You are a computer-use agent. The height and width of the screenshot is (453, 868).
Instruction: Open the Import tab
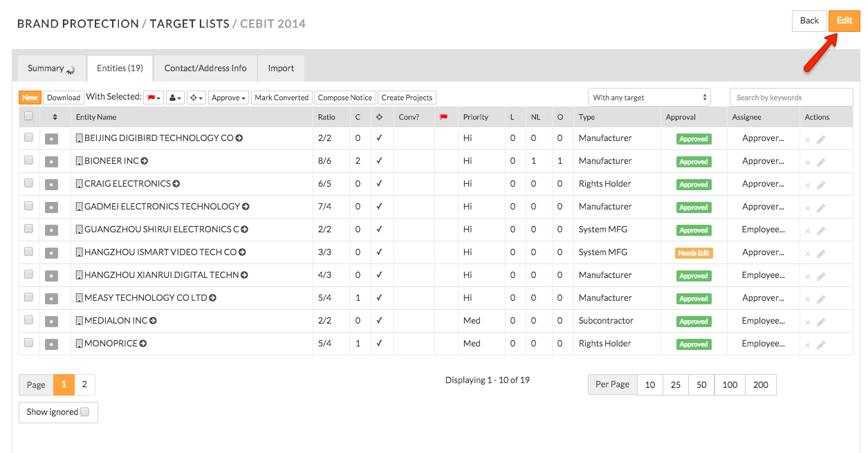coord(280,68)
